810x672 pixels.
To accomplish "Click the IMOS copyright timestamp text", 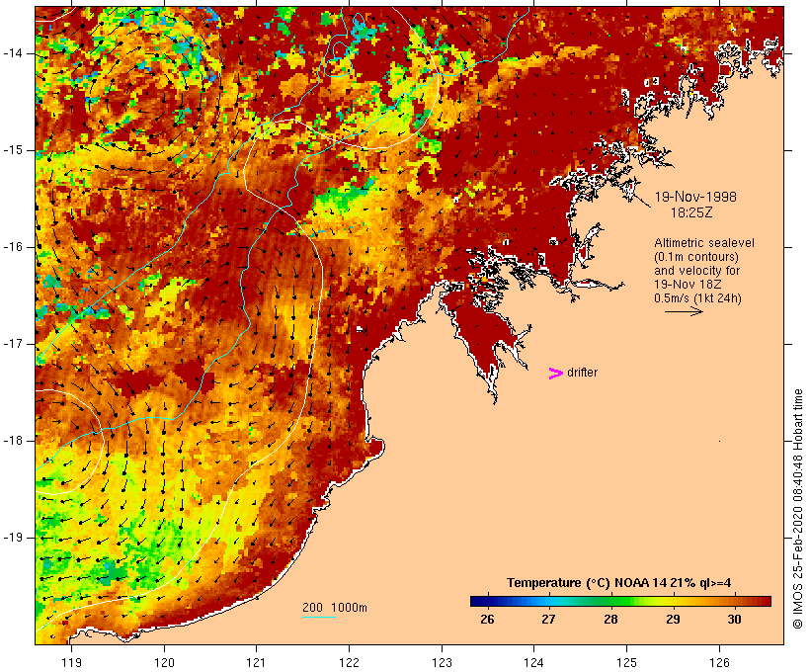I will point(797,509).
